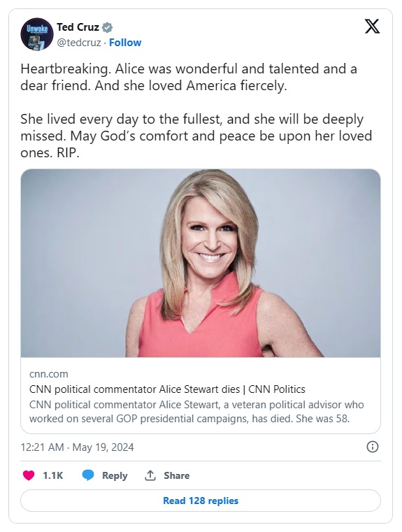
Task: Open Ted Cruz profile avatar
Action: pos(37,34)
